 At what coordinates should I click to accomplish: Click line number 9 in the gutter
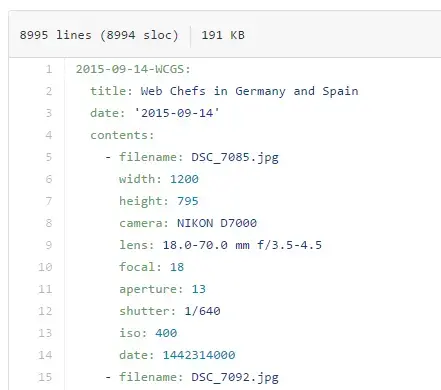pyautogui.click(x=49, y=245)
